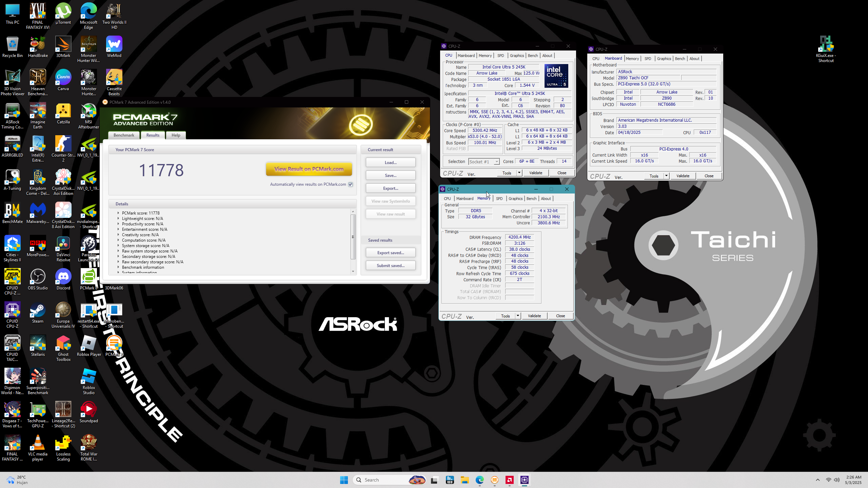868x488 pixels.
Task: Open Soundpad desktop icon
Action: (88, 412)
